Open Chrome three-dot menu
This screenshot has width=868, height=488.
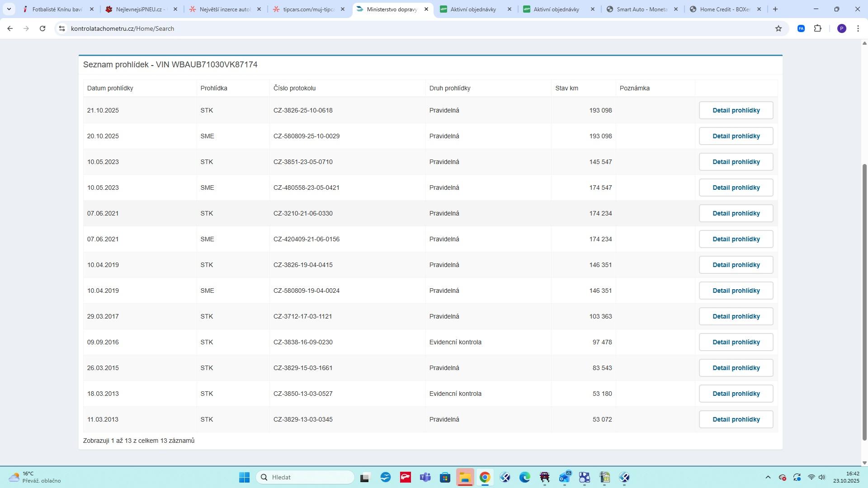858,28
